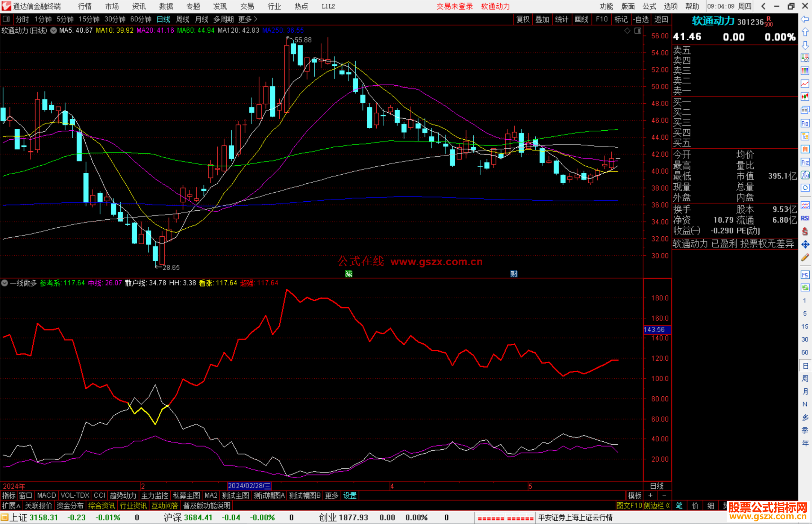
Task: Click the 143.56 price axis marker
Action: click(x=657, y=329)
